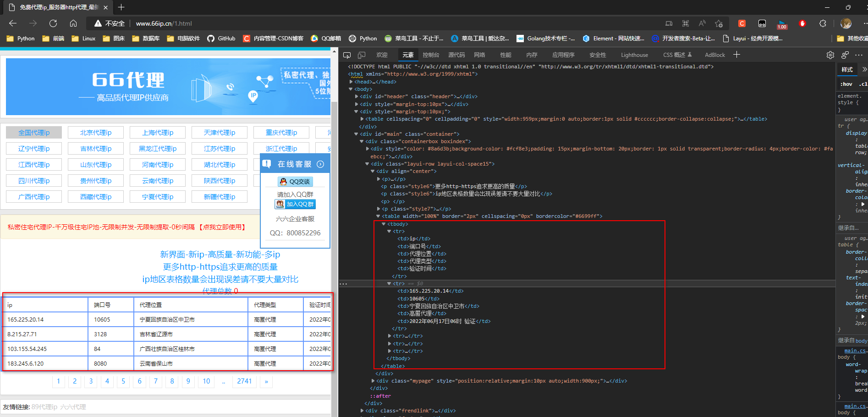Image resolution: width=868 pixels, height=417 pixels.
Task: Expand the head element node
Action: 351,82
